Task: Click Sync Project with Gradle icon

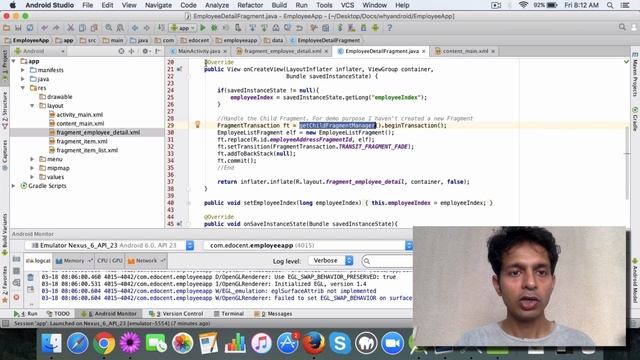Action: [x=340, y=28]
